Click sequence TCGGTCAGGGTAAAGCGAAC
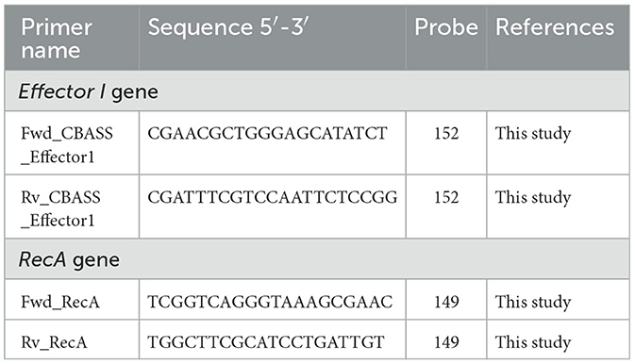 270,302
